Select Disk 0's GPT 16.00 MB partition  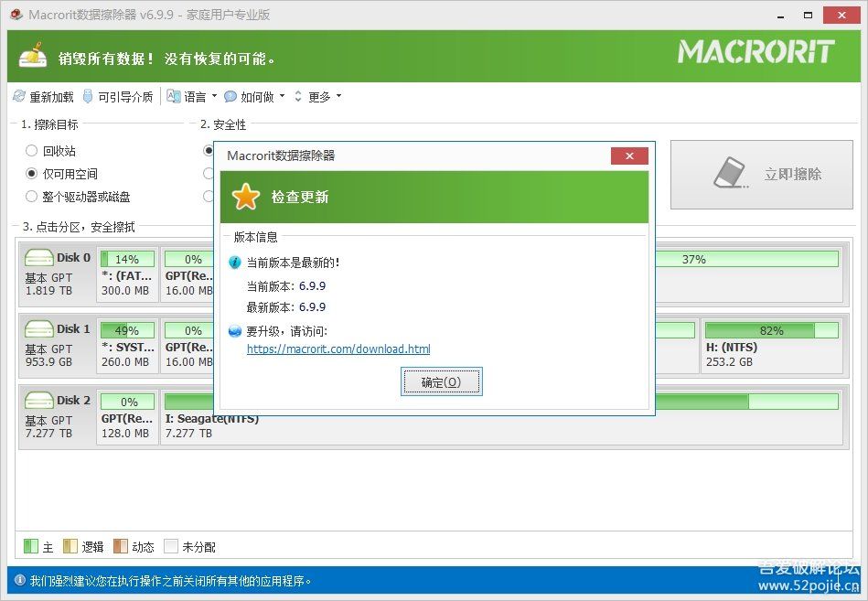[x=188, y=275]
